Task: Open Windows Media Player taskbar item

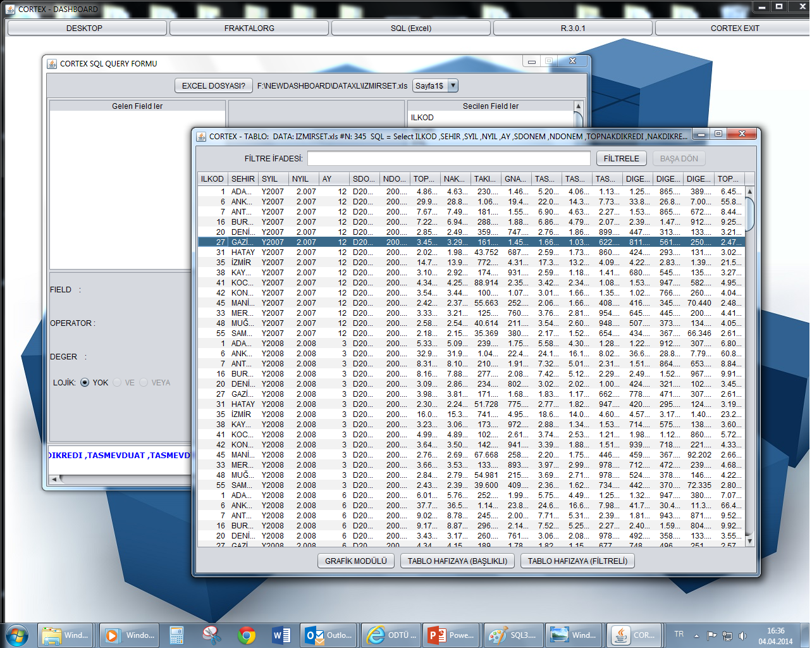Action: click(130, 635)
